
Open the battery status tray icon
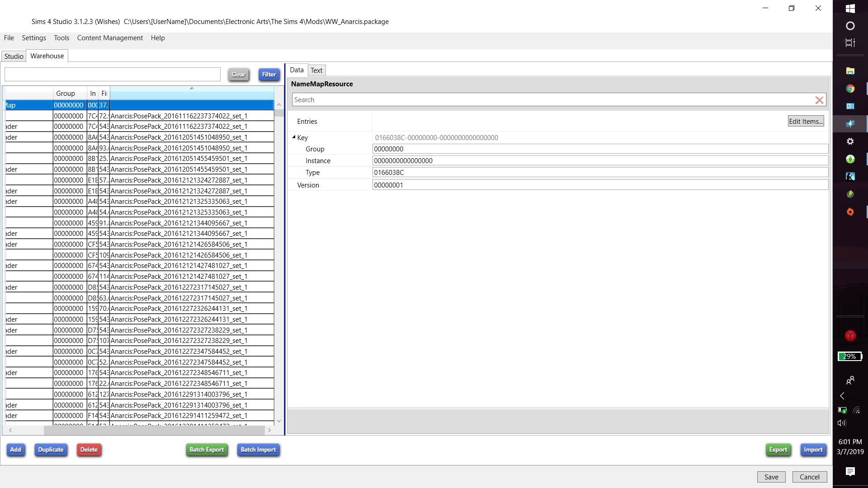(842, 410)
